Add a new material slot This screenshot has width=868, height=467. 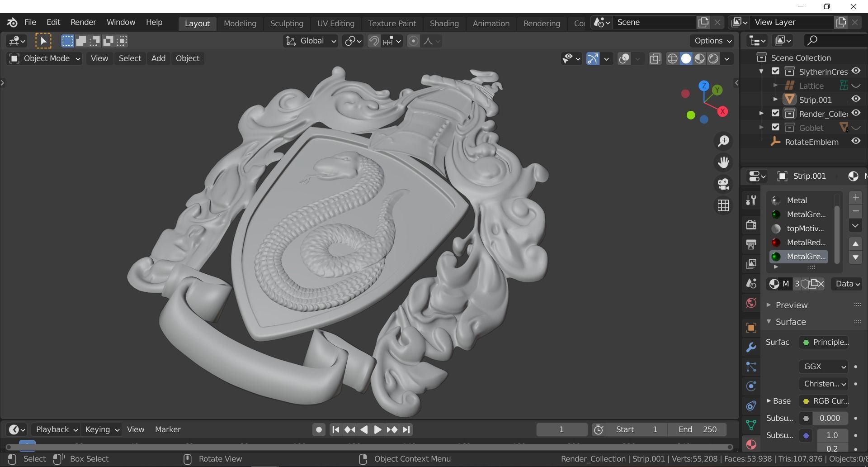(x=855, y=198)
